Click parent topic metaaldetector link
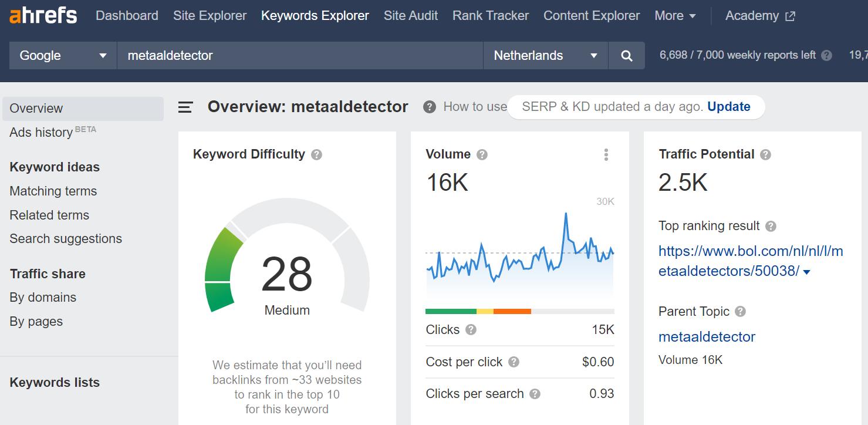This screenshot has height=425, width=868. click(707, 337)
